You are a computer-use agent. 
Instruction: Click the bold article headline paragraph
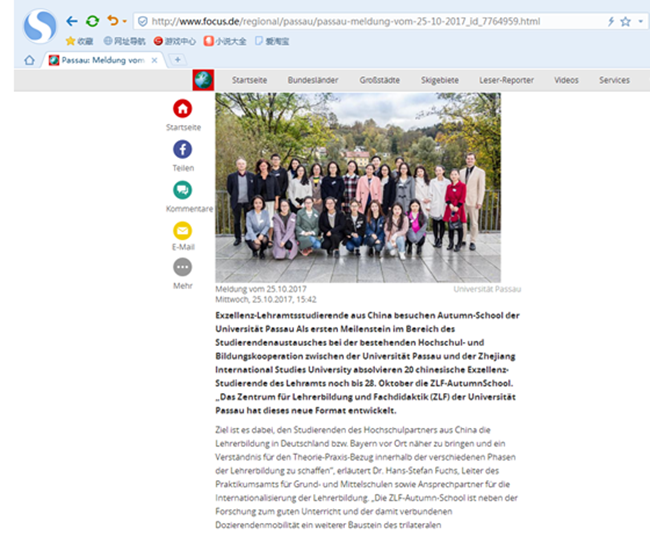point(367,363)
